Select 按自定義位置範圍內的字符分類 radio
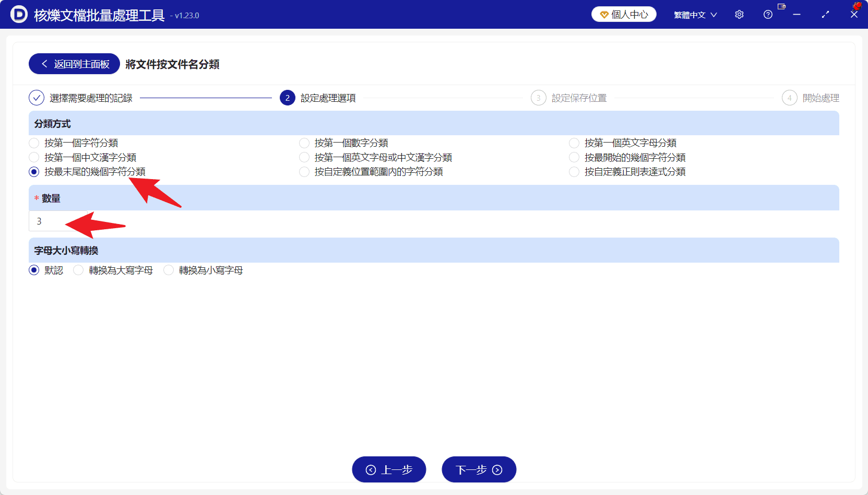868x495 pixels. 304,172
